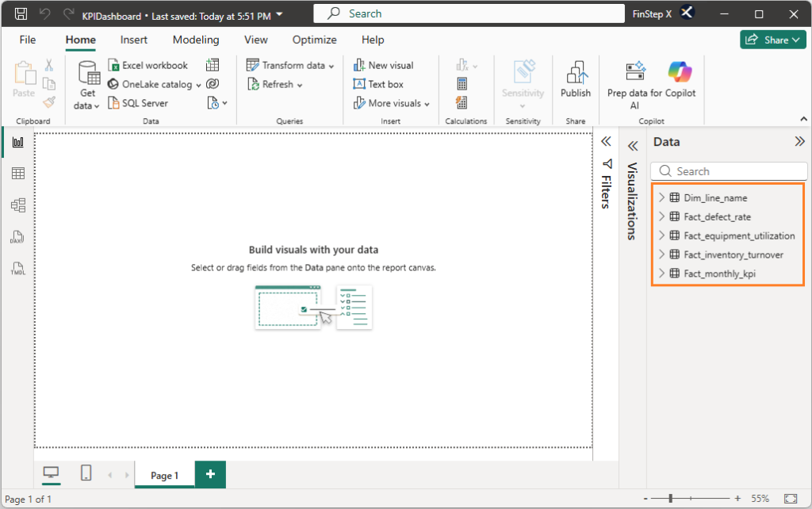Expand the Dim_line_name table
The width and height of the screenshot is (812, 509).
[661, 197]
